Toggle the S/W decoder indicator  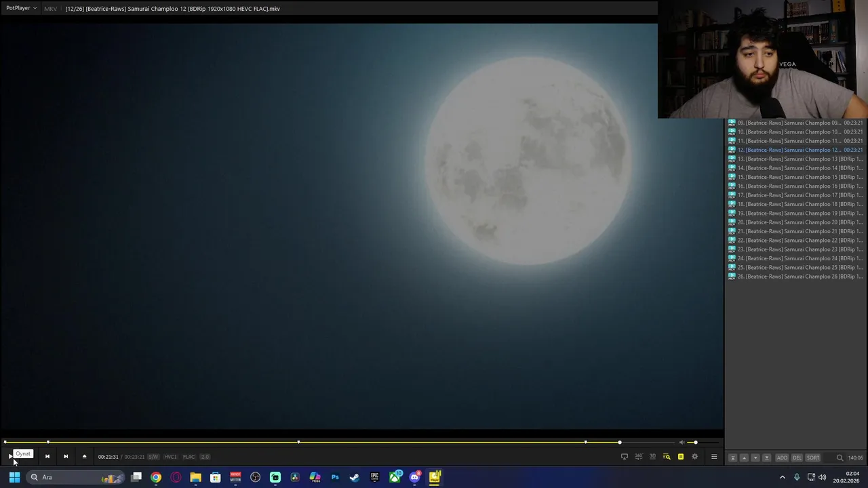point(153,457)
